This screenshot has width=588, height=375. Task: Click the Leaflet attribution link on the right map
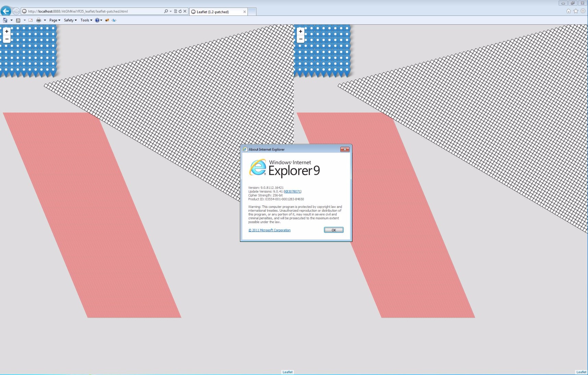click(x=581, y=372)
